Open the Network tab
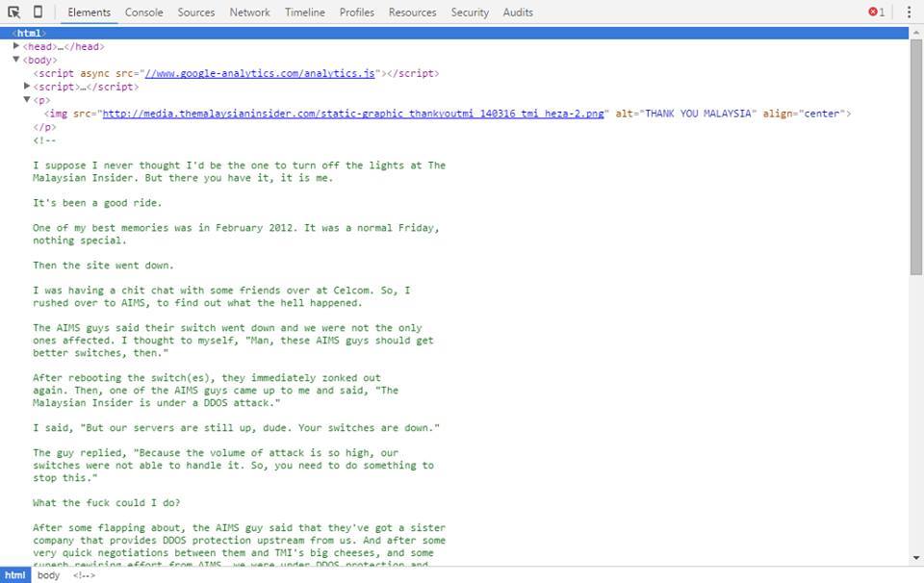This screenshot has height=583, width=924. coord(250,12)
